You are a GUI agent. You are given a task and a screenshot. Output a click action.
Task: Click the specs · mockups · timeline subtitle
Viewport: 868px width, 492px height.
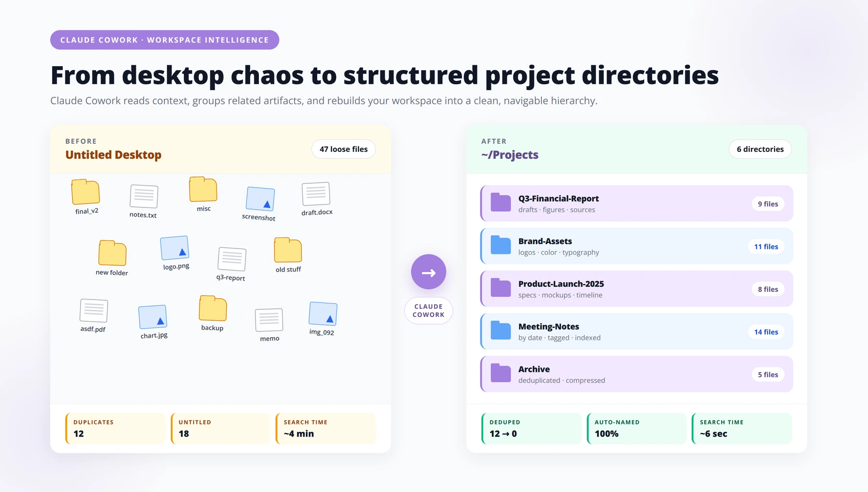click(560, 295)
